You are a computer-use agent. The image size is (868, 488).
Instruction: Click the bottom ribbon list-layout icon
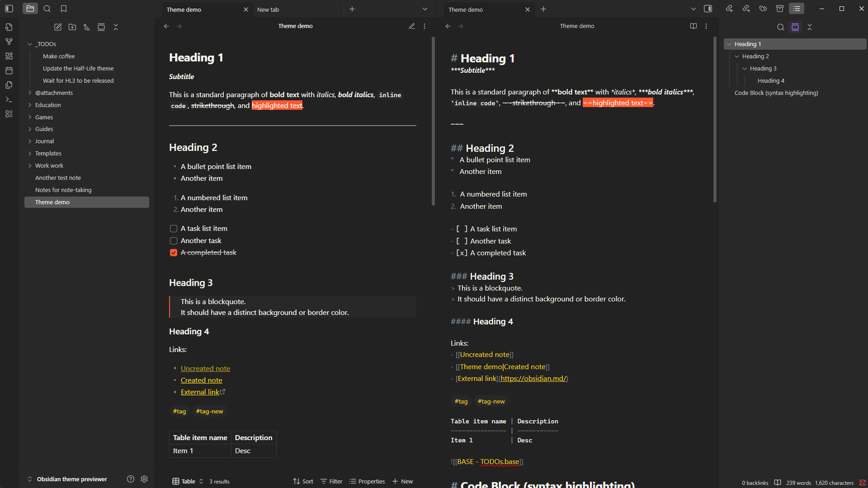pos(9,114)
